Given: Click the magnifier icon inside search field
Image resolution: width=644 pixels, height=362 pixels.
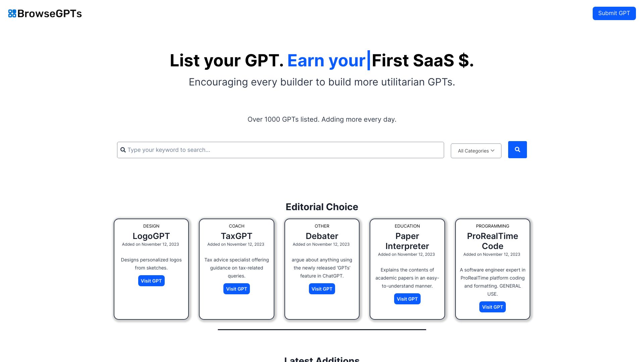Looking at the screenshot, I should coord(123,150).
